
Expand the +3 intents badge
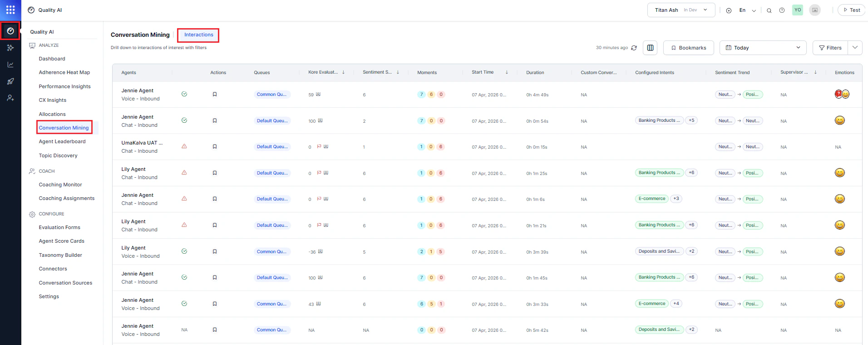[676, 199]
